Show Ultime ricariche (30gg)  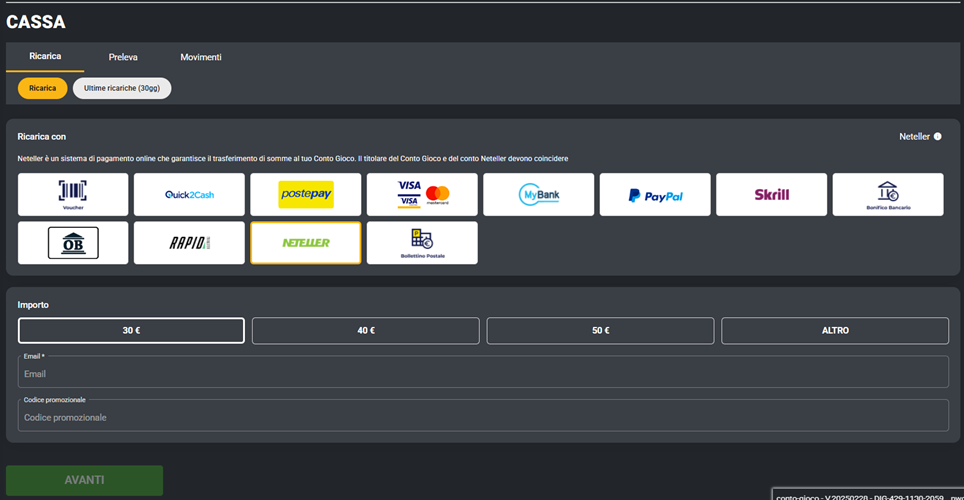click(x=122, y=88)
